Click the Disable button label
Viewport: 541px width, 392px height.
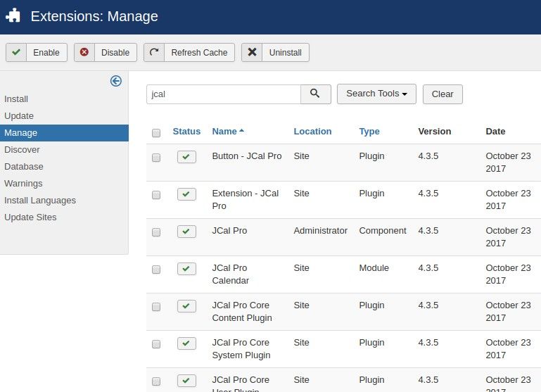pyautogui.click(x=115, y=53)
